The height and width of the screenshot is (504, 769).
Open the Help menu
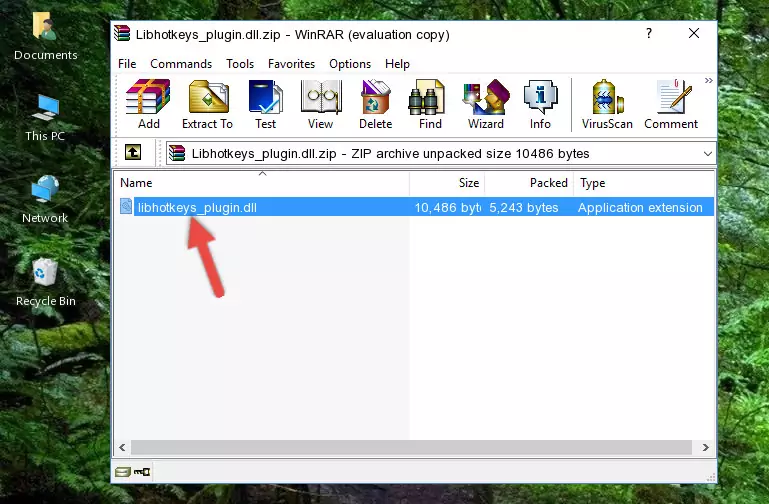pyautogui.click(x=397, y=64)
